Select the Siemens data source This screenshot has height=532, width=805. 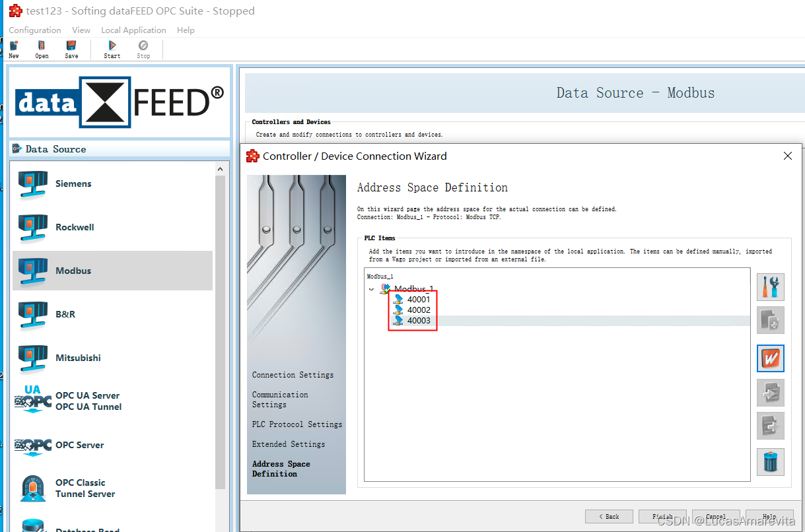tap(112, 183)
